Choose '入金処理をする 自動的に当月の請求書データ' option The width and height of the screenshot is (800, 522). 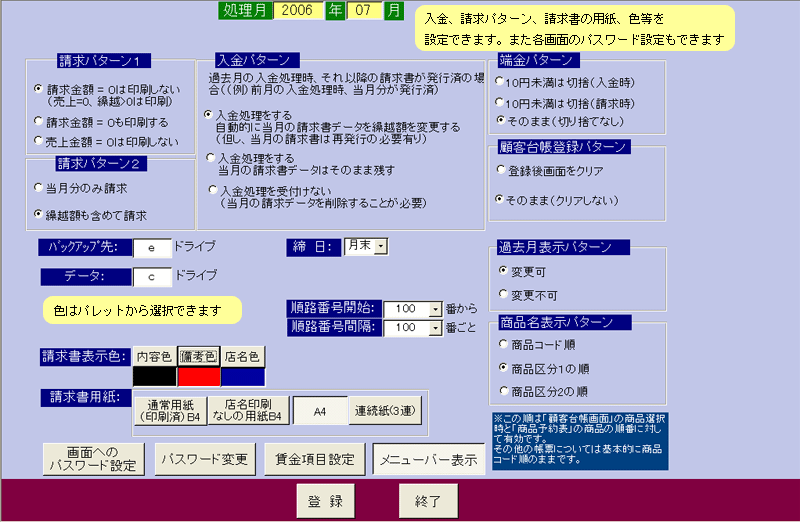pyautogui.click(x=208, y=115)
